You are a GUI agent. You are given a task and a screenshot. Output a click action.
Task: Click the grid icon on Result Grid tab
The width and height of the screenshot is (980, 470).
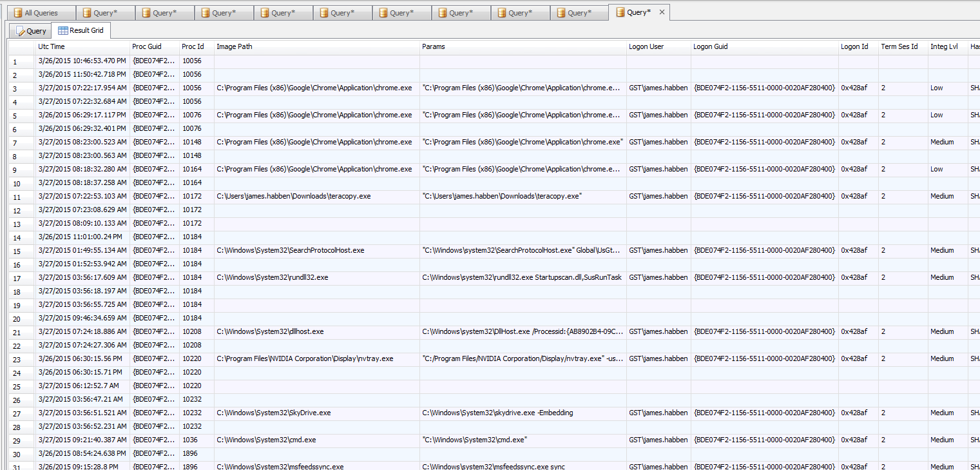[63, 30]
